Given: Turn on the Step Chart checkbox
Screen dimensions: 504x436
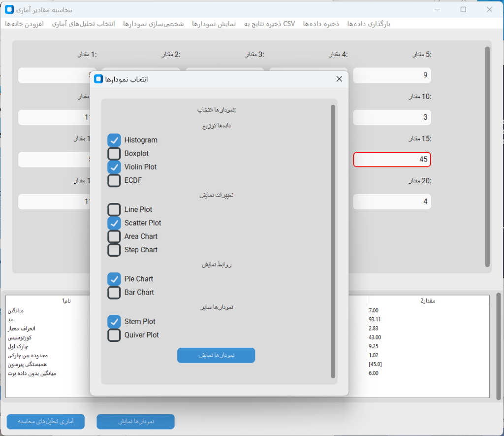Looking at the screenshot, I should click(x=114, y=250).
